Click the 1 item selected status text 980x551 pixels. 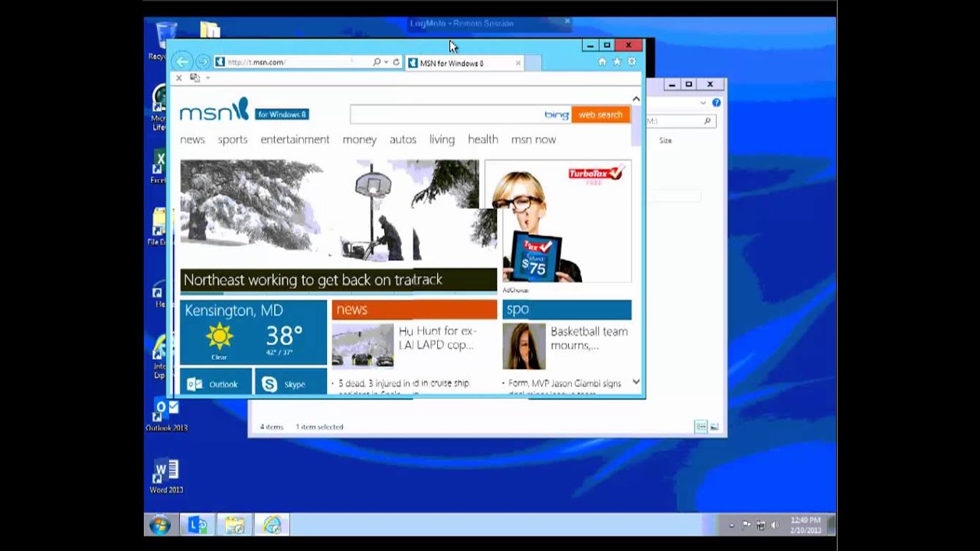319,427
